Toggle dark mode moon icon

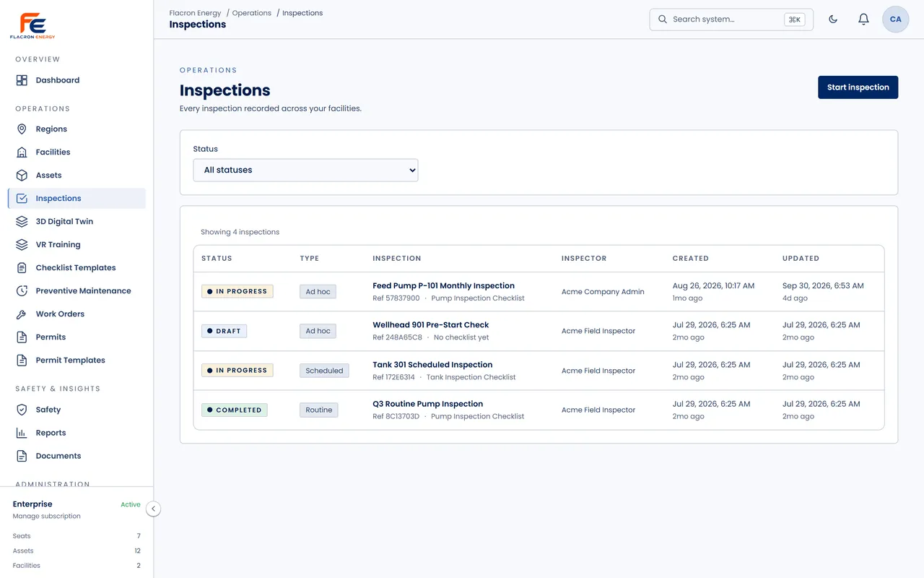tap(833, 20)
